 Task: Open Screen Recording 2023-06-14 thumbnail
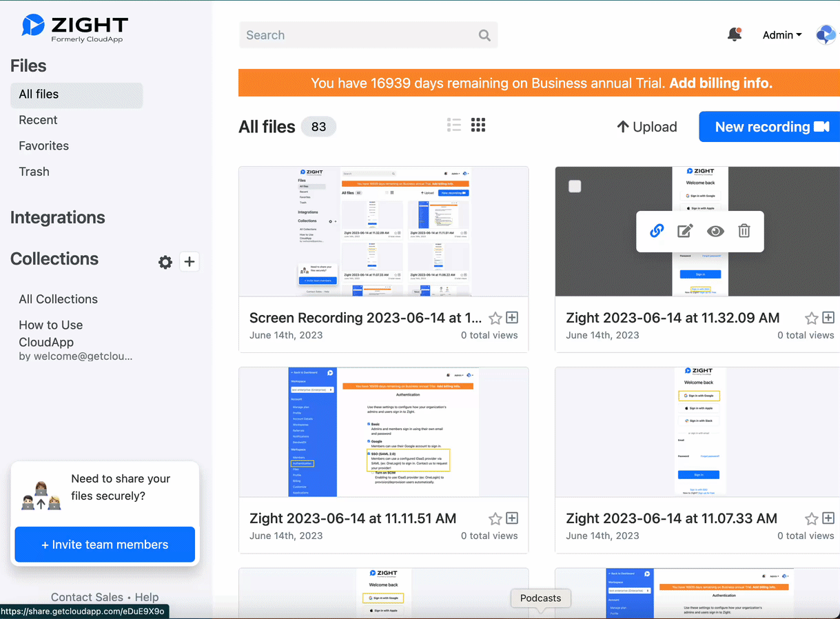point(383,232)
